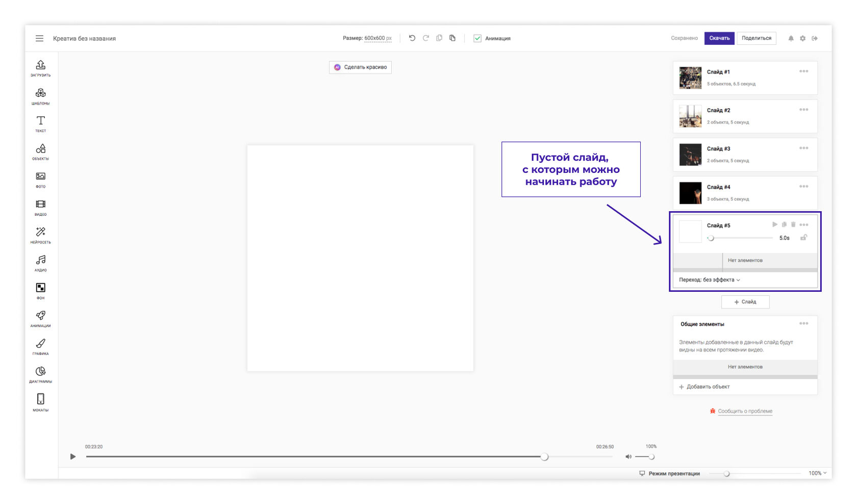Image resolution: width=857 pixels, height=504 pixels.
Task: Open the Загрузить upload tool
Action: point(40,67)
